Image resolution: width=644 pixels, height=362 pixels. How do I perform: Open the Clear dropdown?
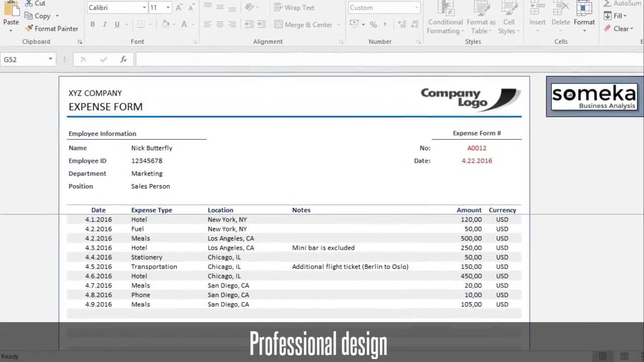pyautogui.click(x=618, y=29)
